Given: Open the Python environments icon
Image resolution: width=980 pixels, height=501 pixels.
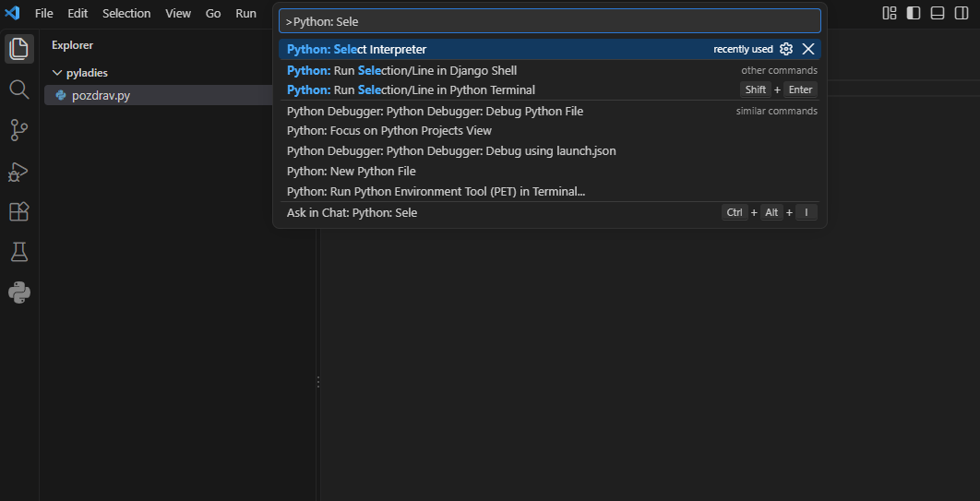Looking at the screenshot, I should pos(19,293).
